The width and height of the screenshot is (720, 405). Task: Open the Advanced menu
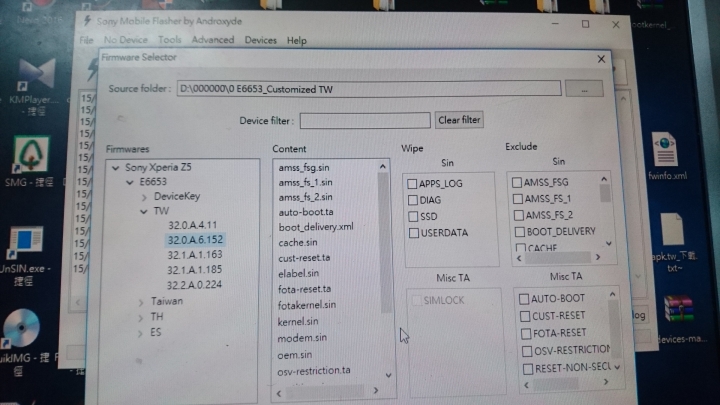point(213,40)
